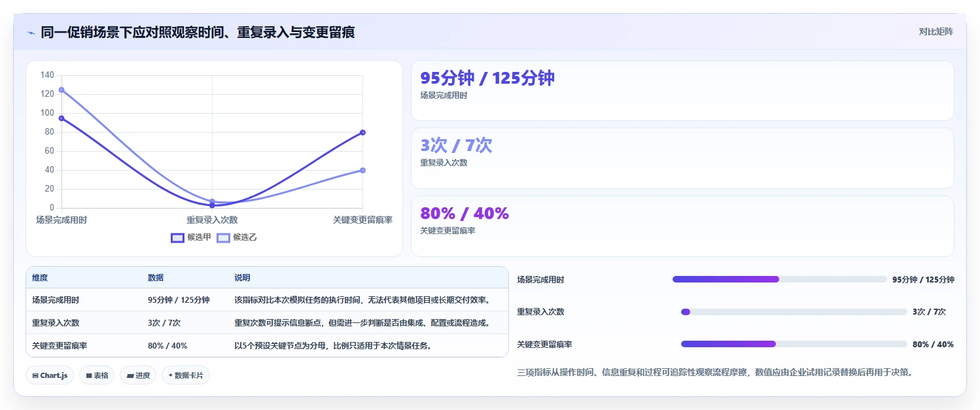The image size is (980, 410).
Task: Click 候选乙 data point at 场景完成用时
Action: tap(61, 90)
